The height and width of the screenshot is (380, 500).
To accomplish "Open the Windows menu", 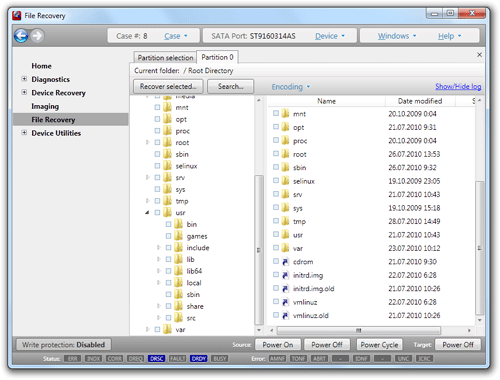I will (397, 36).
